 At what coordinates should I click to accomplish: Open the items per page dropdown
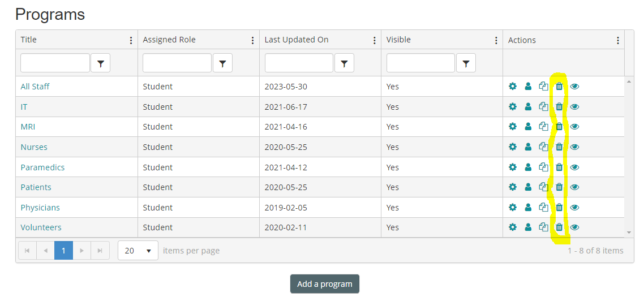[138, 251]
